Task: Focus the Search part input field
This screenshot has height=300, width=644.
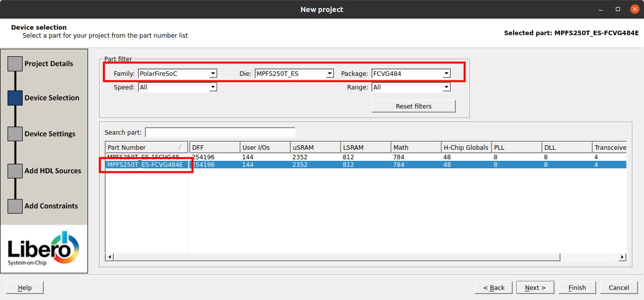Action: tap(220, 132)
